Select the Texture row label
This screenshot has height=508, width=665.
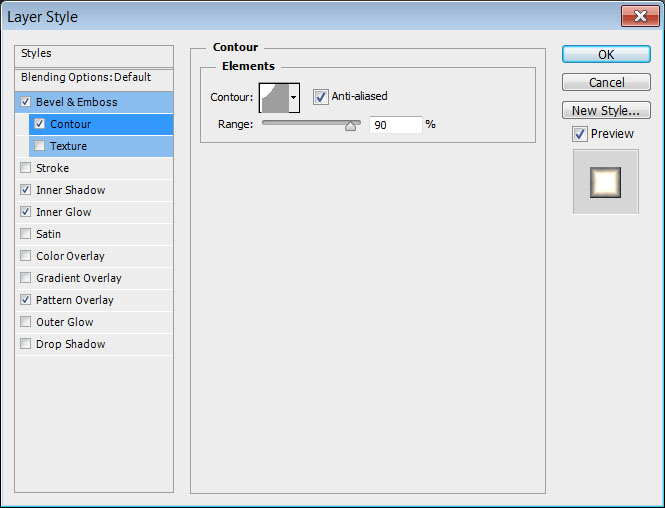(x=68, y=146)
